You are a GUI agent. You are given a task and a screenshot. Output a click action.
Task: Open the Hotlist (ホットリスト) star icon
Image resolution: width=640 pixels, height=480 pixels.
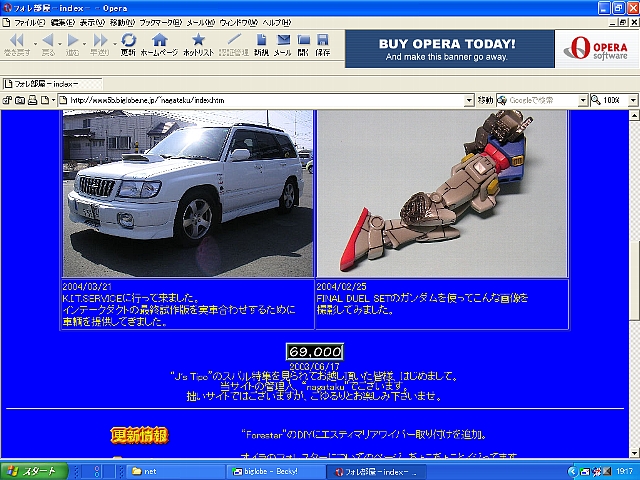click(198, 44)
